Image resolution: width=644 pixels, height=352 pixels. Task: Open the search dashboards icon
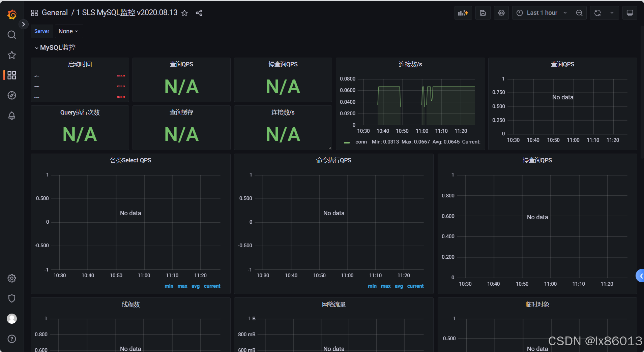pos(12,35)
